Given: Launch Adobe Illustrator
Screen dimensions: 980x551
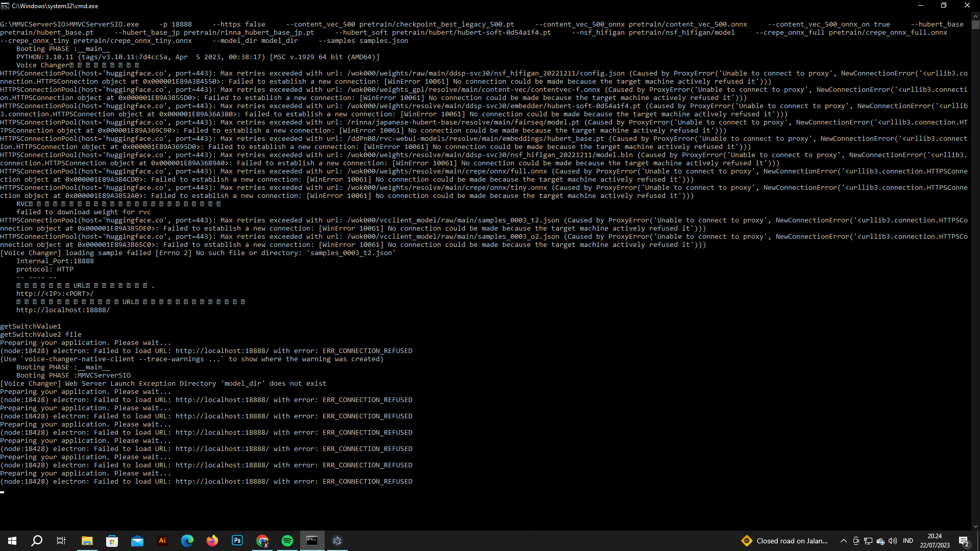Looking at the screenshot, I should [x=162, y=540].
